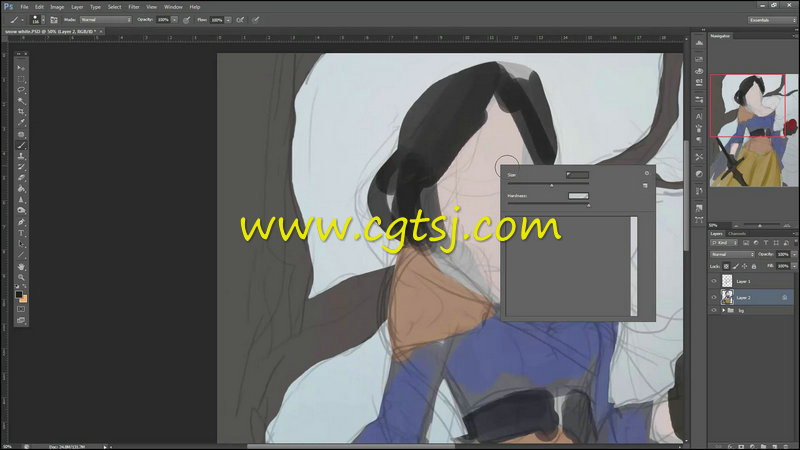
Task: Select the Navigator panel tab
Action: pos(720,36)
